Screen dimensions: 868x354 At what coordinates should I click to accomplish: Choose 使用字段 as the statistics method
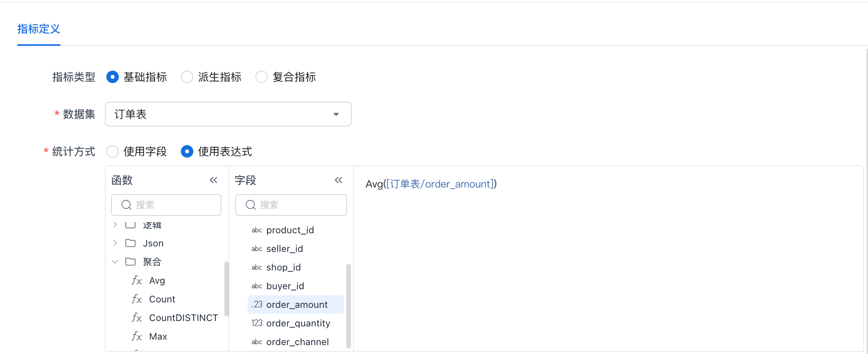coord(113,151)
